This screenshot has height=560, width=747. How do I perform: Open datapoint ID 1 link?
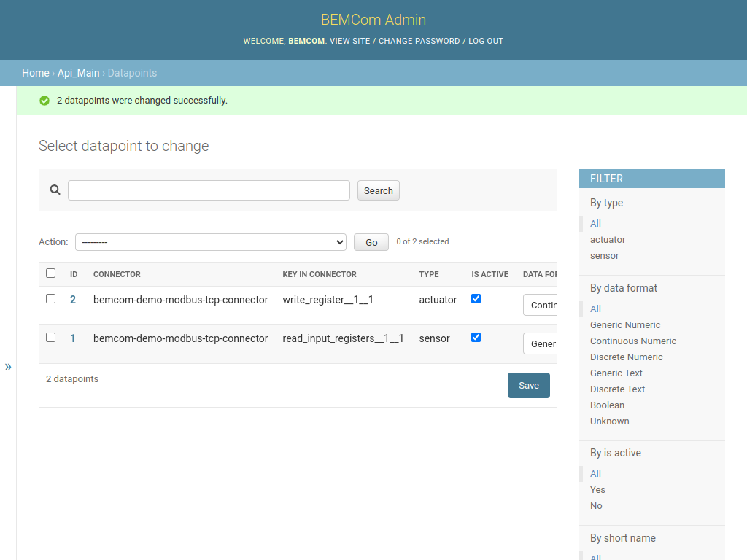pos(73,338)
